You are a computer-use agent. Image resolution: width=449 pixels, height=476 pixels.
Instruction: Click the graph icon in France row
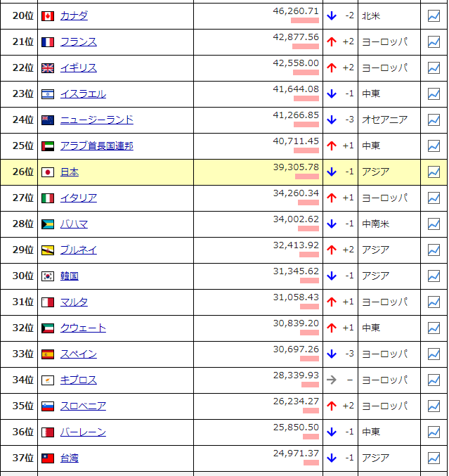(434, 42)
